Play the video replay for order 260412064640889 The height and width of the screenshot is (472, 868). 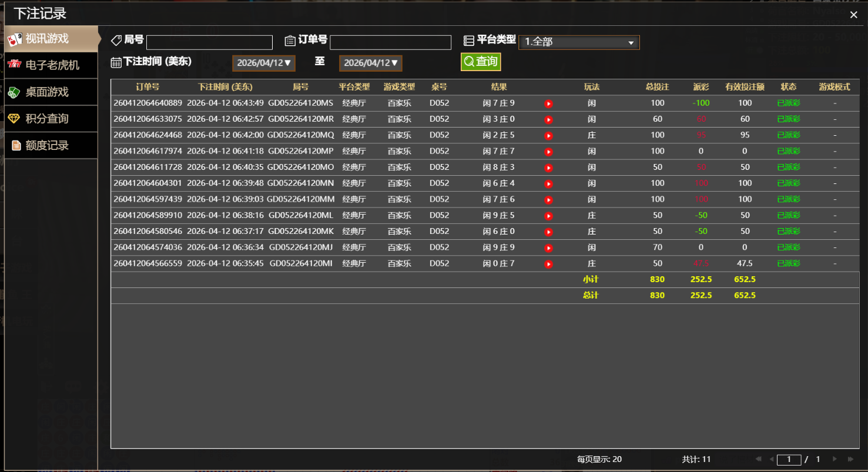click(x=548, y=102)
